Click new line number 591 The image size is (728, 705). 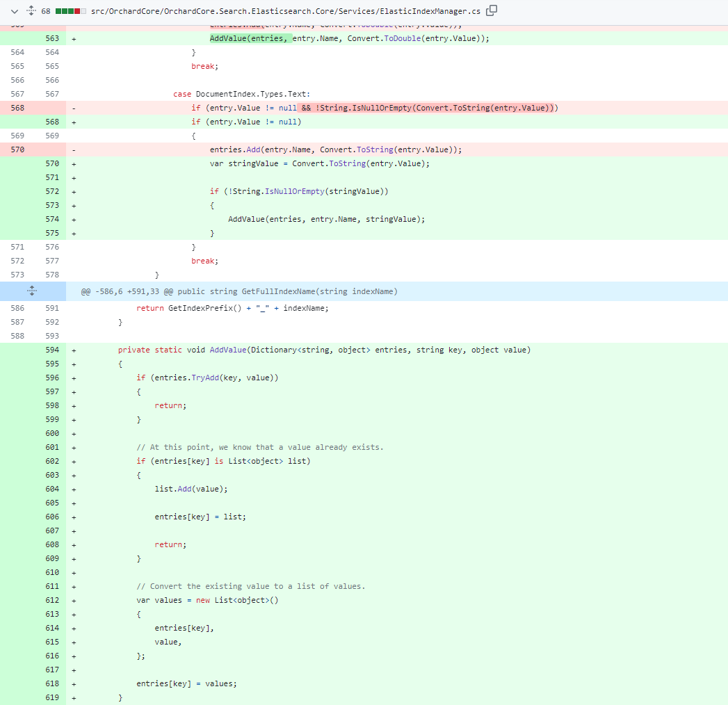(52, 308)
